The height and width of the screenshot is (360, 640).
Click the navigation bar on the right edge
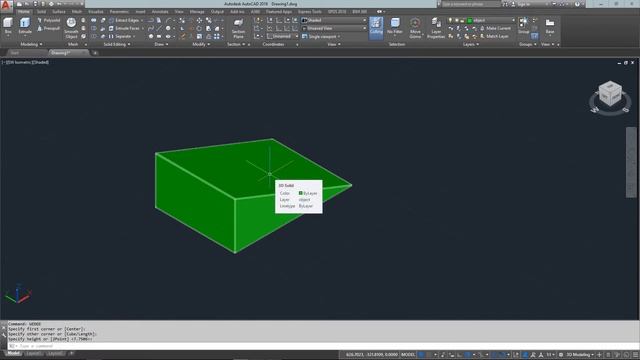point(631,162)
